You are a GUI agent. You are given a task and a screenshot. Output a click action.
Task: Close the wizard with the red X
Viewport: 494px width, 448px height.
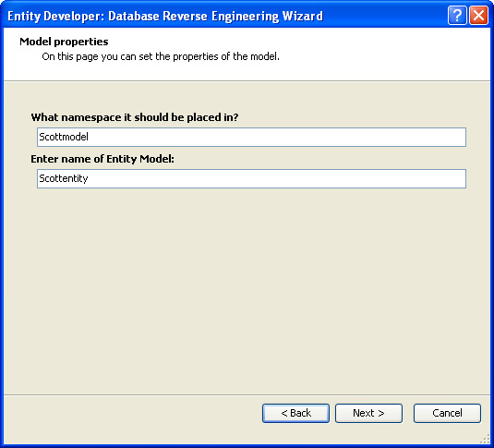point(478,15)
